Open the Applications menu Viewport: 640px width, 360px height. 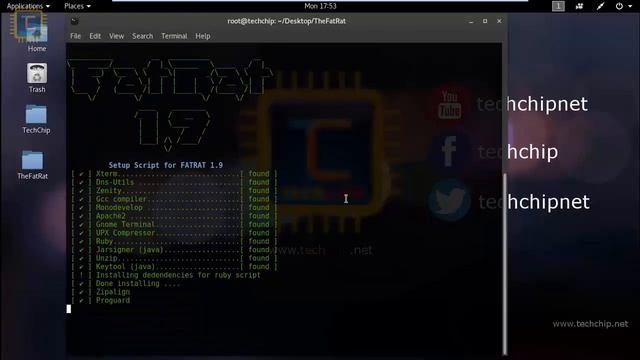click(28, 6)
